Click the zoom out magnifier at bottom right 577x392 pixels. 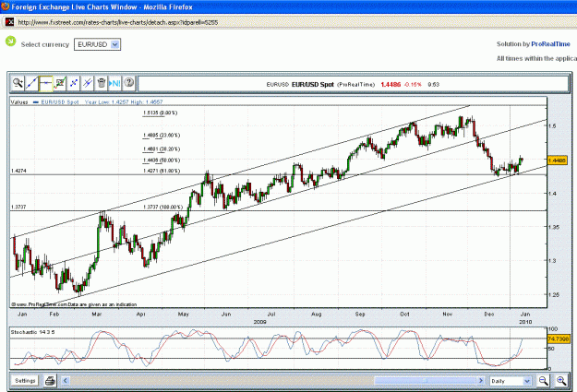(x=543, y=381)
